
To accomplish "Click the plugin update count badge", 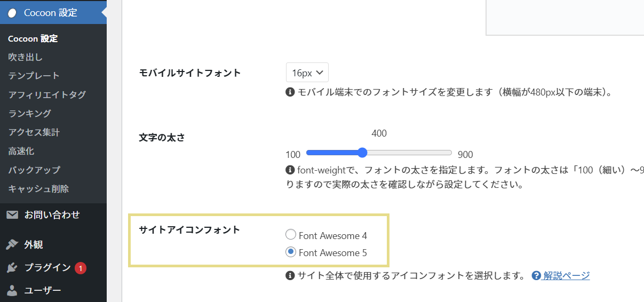I will click(x=80, y=268).
